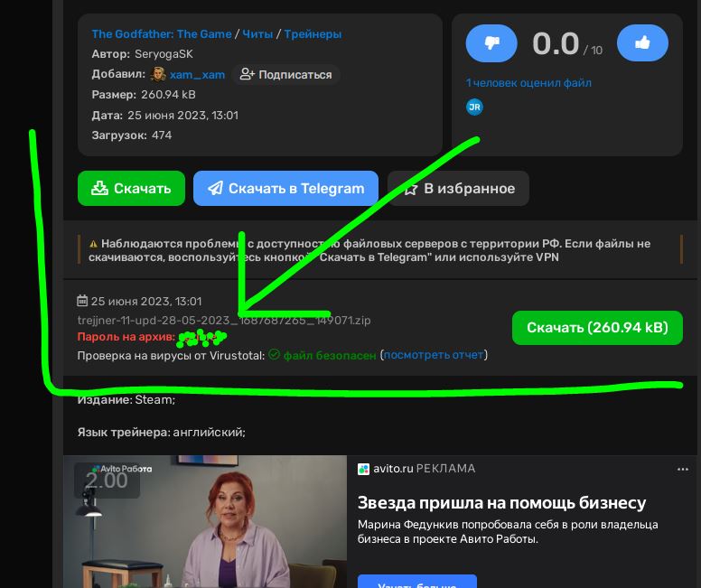Viewport: 701px width, 588px height.
Task: Click the thumbs down rating button
Action: pyautogui.click(x=491, y=43)
